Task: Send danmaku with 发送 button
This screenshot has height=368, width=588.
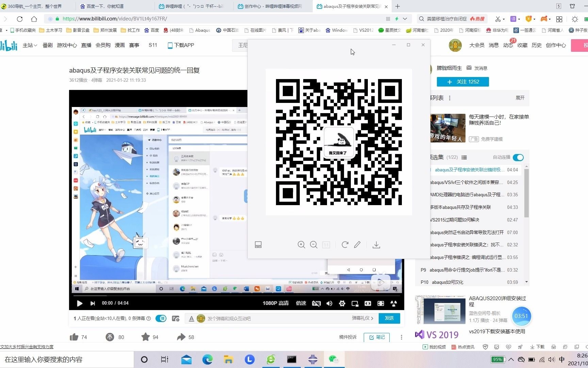Action: coord(389,318)
